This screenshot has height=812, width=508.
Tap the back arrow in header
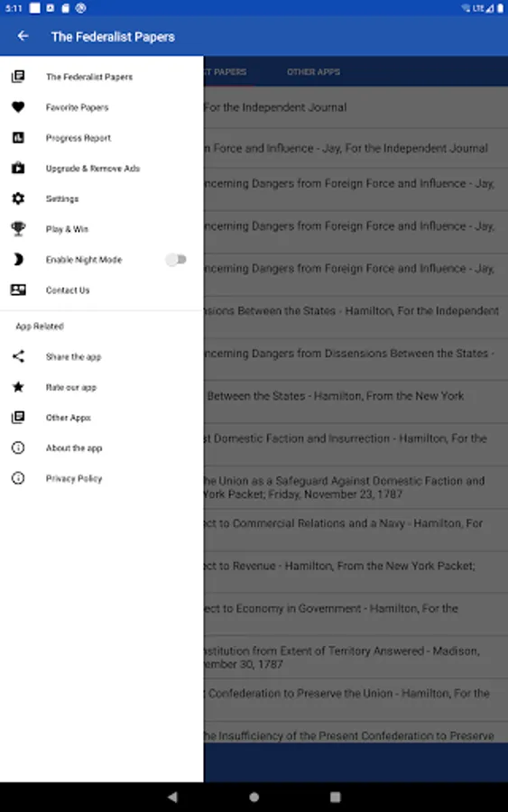[x=23, y=36]
